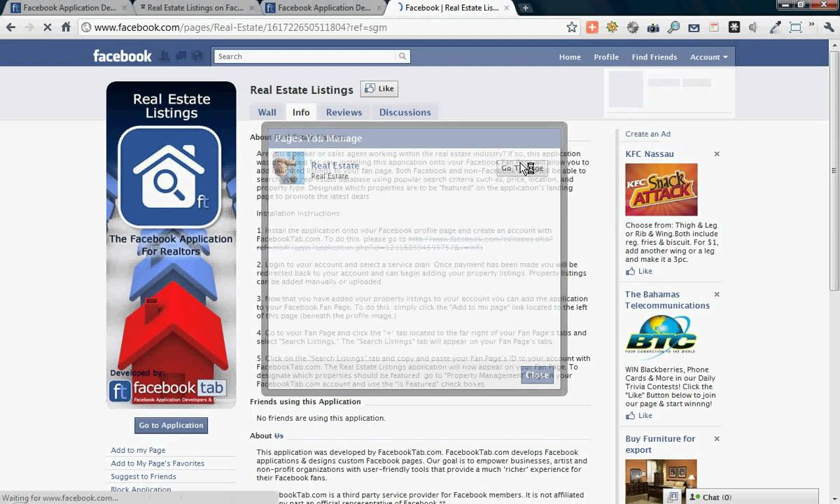Viewport: 840px width, 504px height.
Task: Open Buy Furniture for export ad title
Action: (x=660, y=444)
